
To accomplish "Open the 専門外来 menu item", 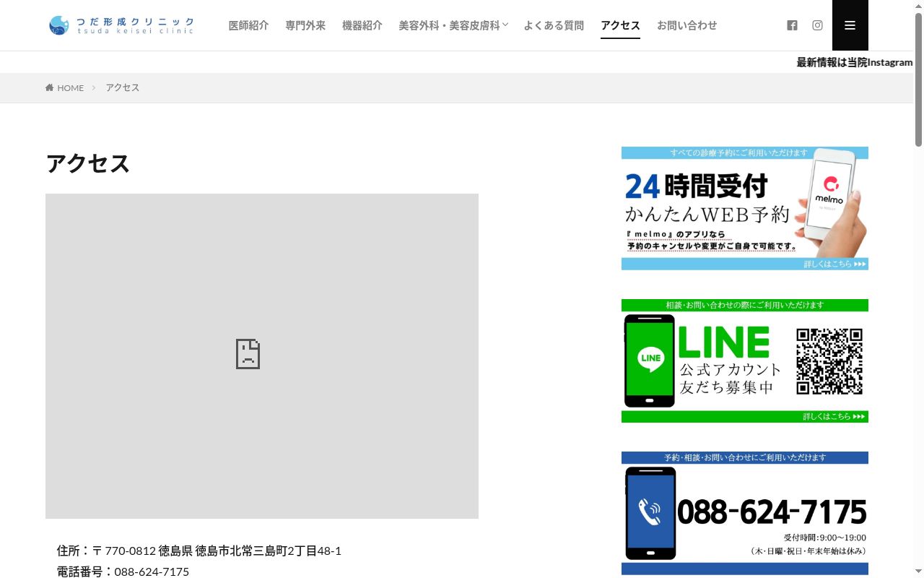I will (305, 25).
